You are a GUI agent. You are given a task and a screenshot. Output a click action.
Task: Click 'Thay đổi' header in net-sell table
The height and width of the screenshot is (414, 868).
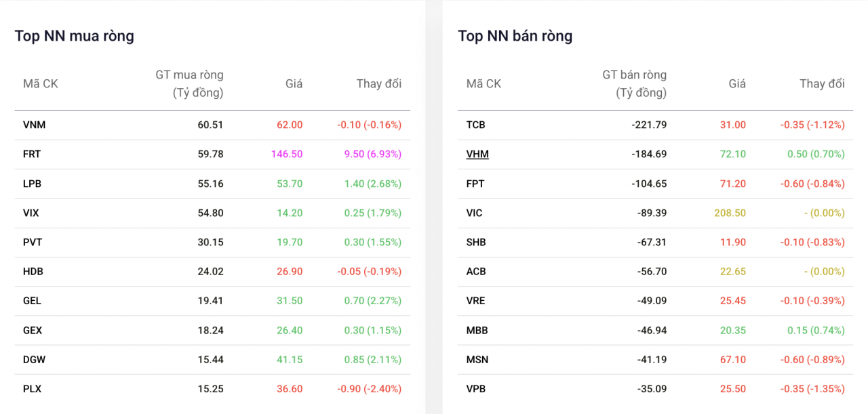pos(822,83)
